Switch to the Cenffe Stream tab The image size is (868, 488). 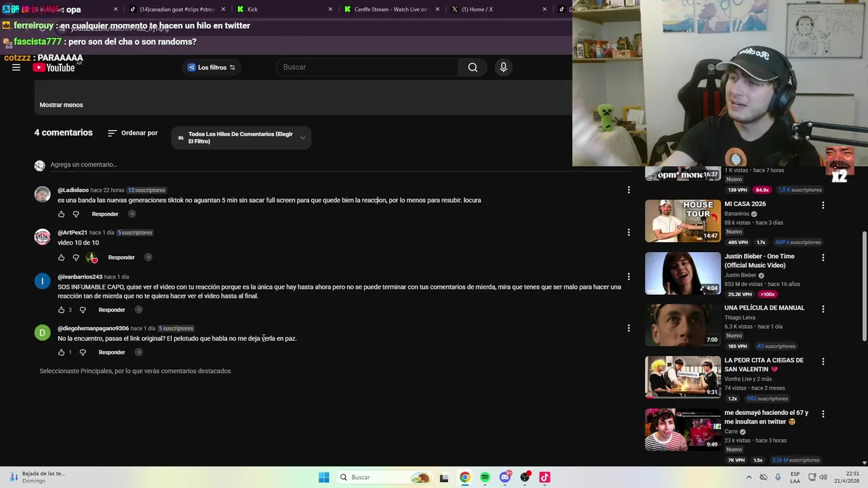(x=391, y=9)
